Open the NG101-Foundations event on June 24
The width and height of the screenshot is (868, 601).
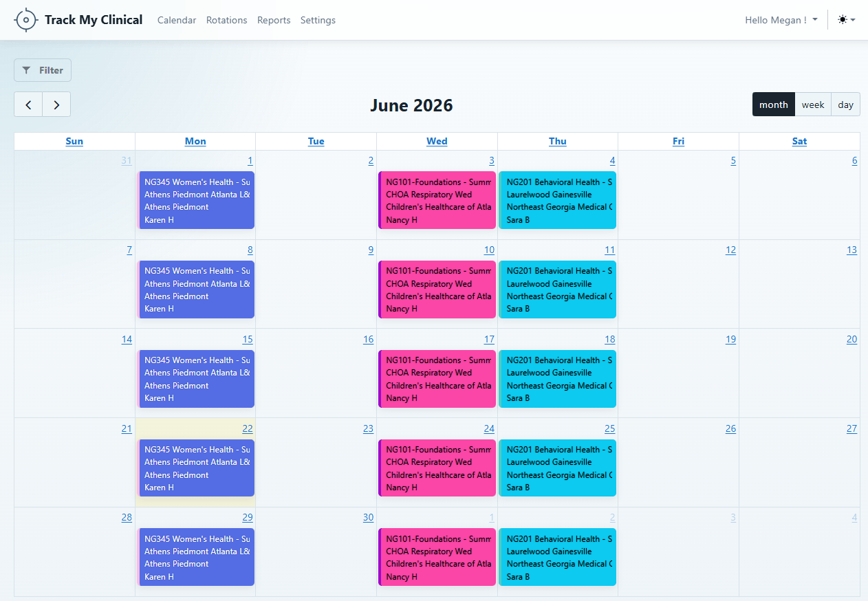437,468
